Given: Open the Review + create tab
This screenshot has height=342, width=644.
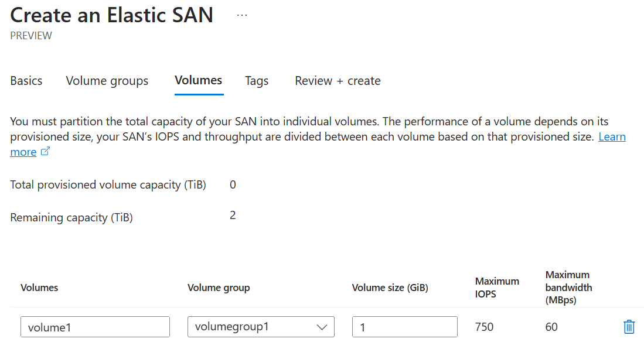Looking at the screenshot, I should [338, 81].
